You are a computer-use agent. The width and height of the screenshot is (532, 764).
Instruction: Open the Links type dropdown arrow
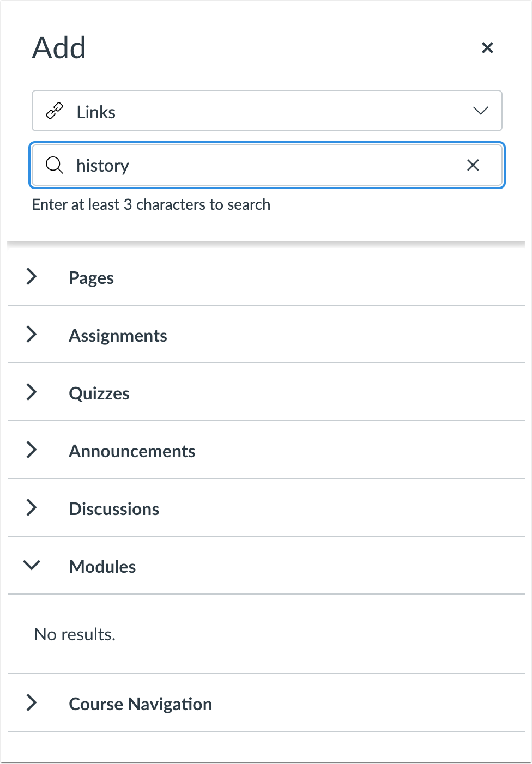tap(480, 111)
